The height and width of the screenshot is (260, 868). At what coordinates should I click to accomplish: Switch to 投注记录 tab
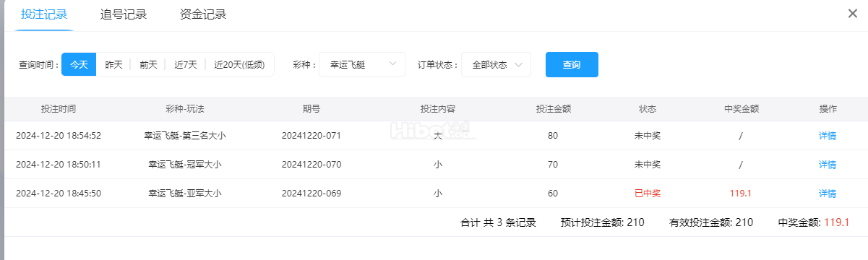[x=44, y=14]
